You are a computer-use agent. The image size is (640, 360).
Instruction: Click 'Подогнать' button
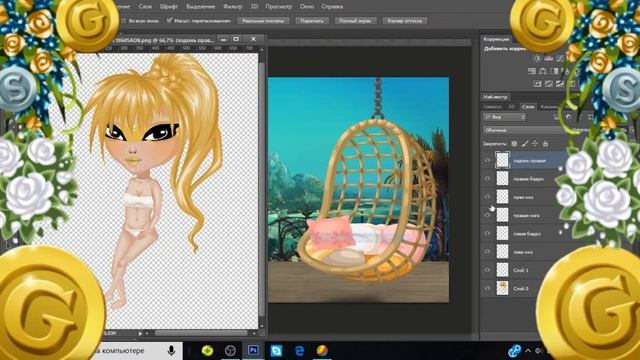coord(312,20)
